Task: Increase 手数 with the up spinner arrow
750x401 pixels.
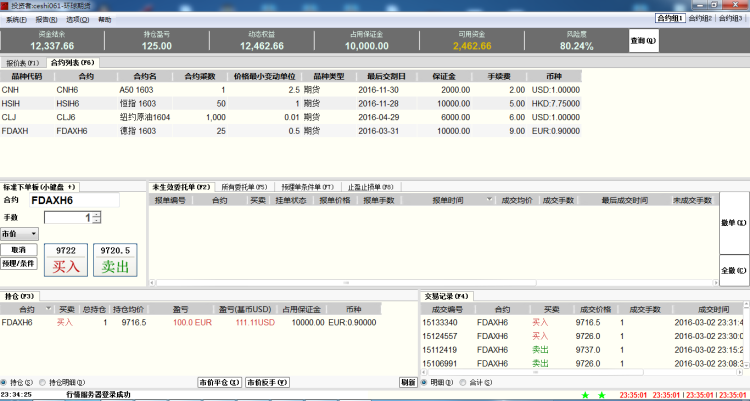Action: point(96,214)
